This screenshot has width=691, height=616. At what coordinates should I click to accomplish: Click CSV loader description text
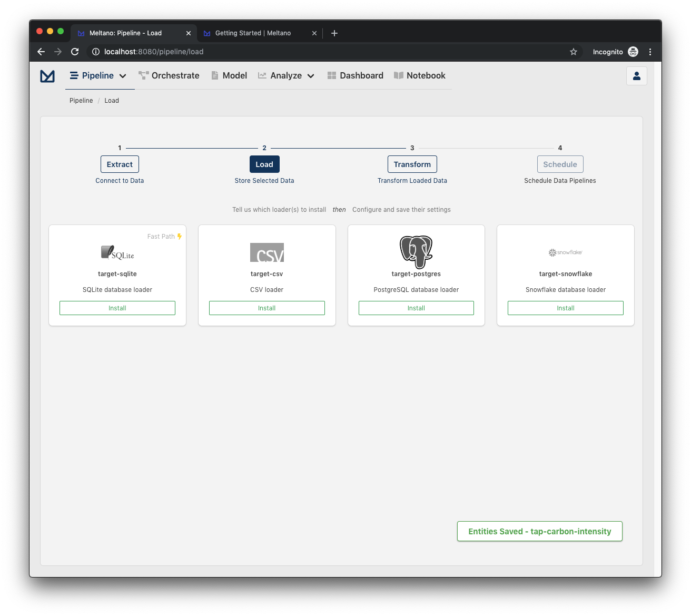pos(267,290)
